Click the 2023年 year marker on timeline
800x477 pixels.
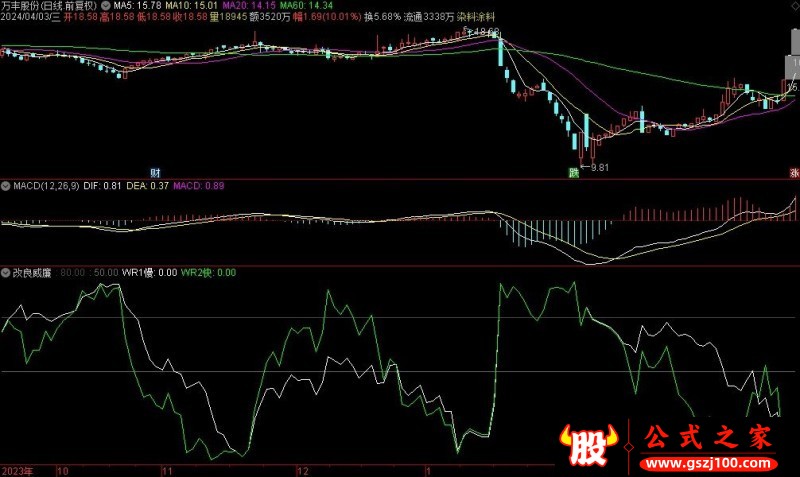[x=17, y=469]
